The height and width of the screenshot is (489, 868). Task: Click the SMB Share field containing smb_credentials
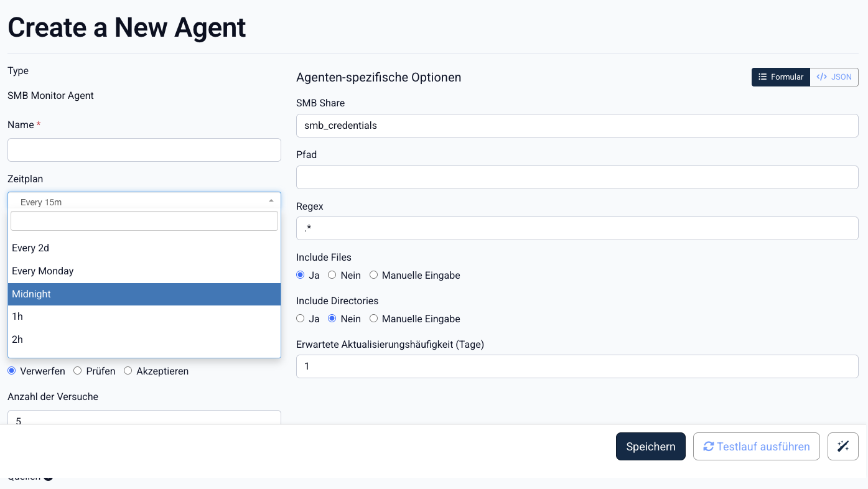(x=577, y=125)
